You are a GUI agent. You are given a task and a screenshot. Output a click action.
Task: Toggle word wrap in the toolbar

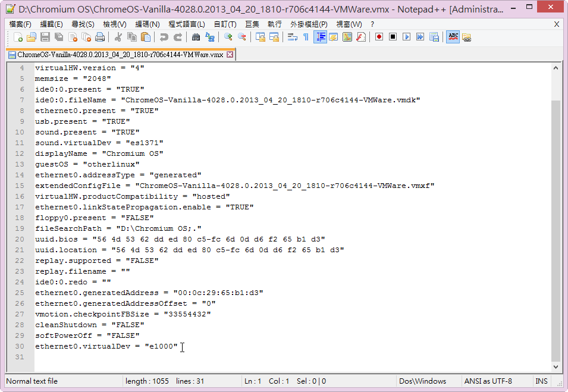point(292,37)
